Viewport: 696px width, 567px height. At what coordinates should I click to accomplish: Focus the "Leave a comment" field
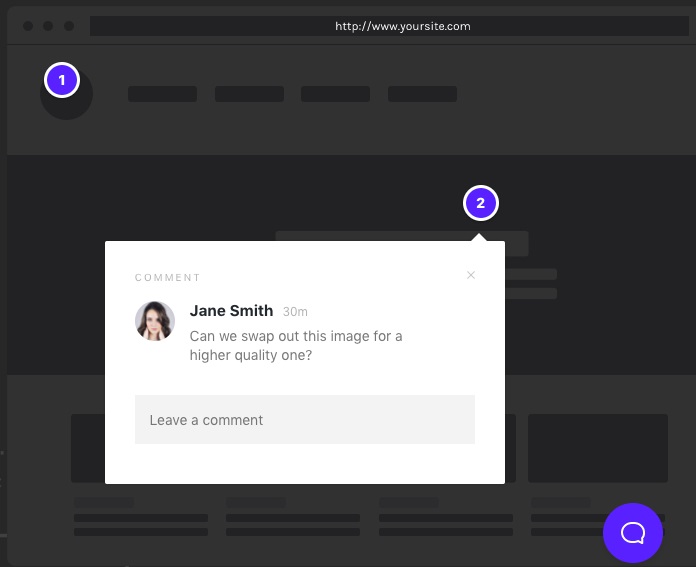click(304, 420)
